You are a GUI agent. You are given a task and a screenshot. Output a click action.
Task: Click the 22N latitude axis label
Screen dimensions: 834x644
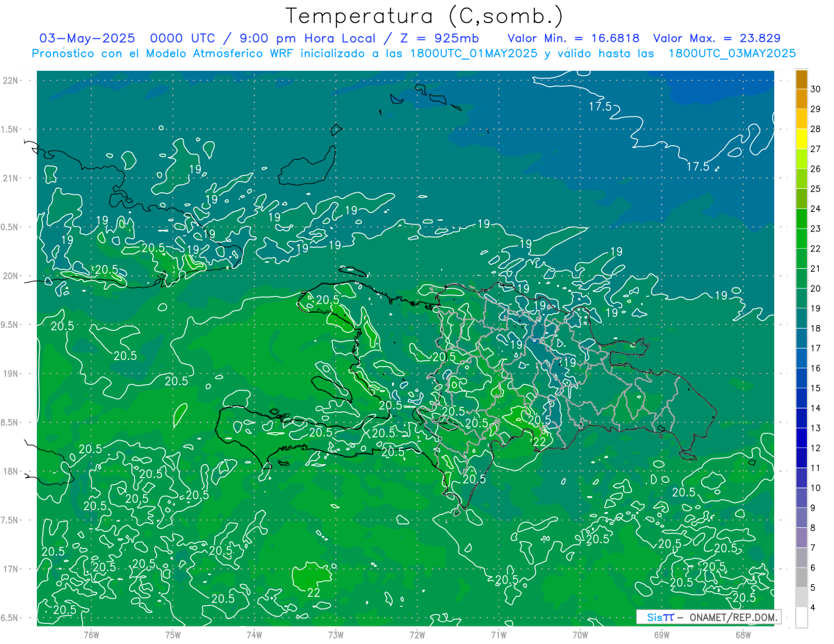pyautogui.click(x=10, y=80)
